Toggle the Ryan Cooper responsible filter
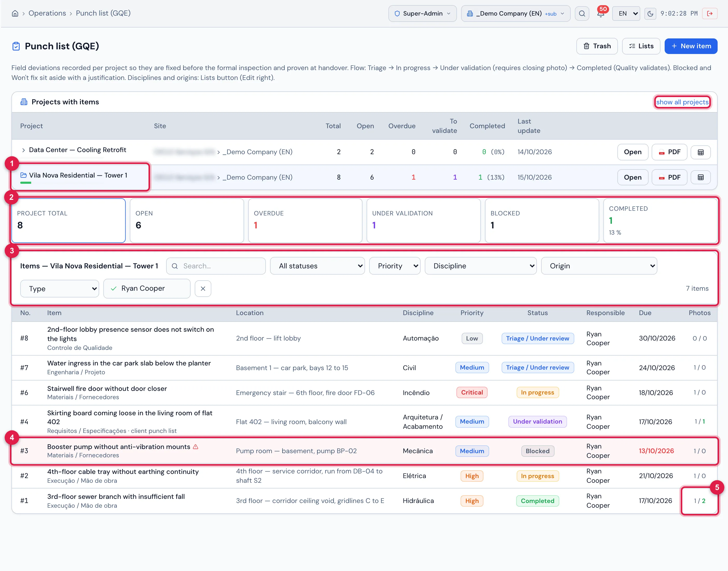This screenshot has width=728, height=571. pos(147,289)
